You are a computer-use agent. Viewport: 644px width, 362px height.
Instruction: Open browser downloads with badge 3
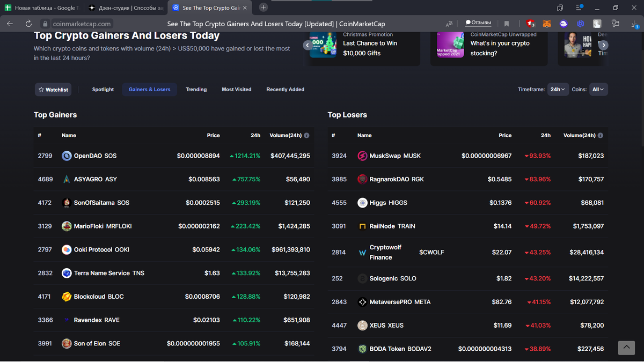[x=634, y=24]
